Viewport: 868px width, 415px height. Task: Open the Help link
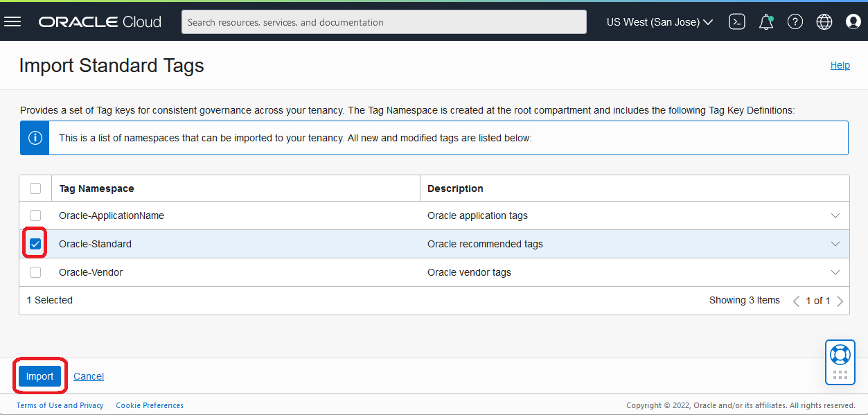pyautogui.click(x=840, y=65)
